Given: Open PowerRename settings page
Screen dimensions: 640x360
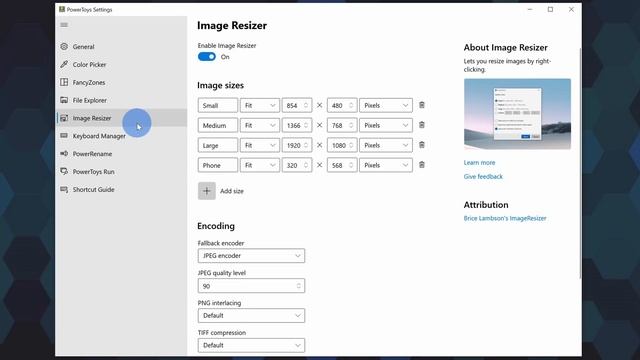Looking at the screenshot, I should pyautogui.click(x=121, y=153).
